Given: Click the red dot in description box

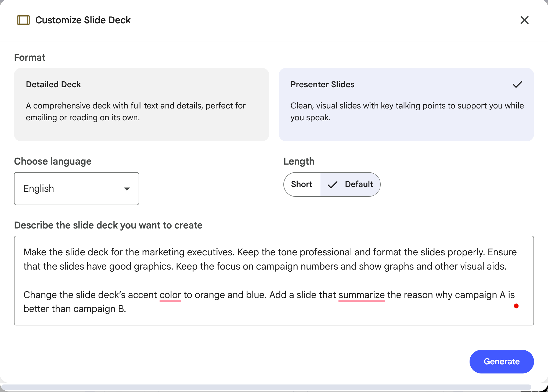Looking at the screenshot, I should pos(516,306).
